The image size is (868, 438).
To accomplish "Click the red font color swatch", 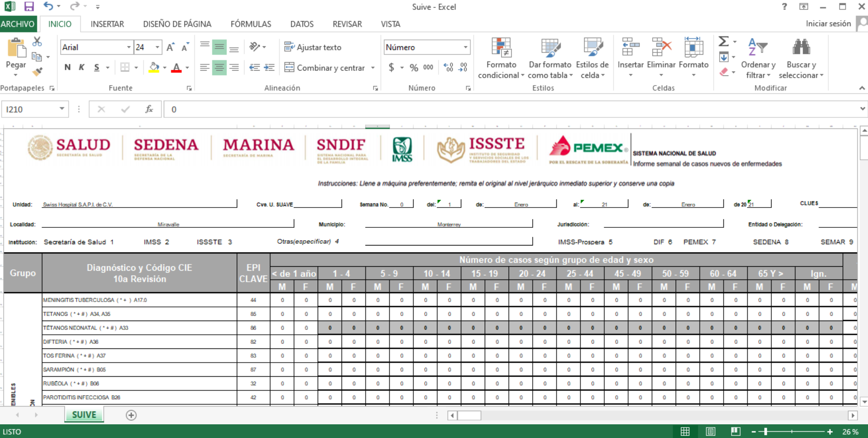I will [176, 68].
